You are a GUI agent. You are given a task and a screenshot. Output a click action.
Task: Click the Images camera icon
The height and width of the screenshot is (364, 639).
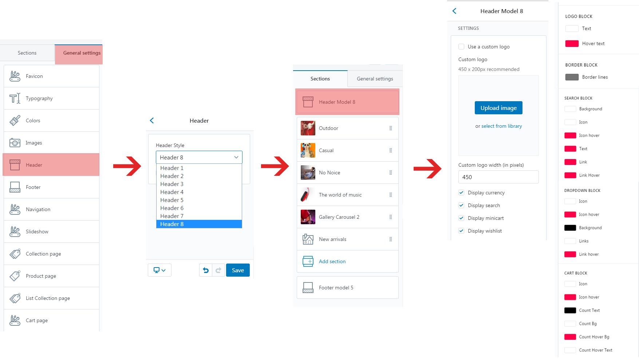point(15,143)
